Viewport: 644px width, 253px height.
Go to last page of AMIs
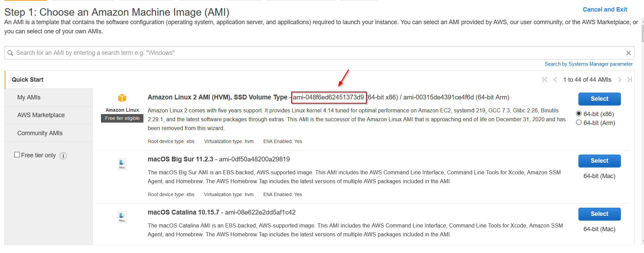(630, 80)
